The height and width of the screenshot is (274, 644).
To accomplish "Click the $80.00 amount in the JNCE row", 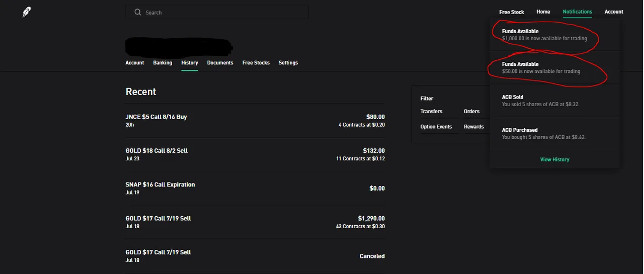I will pos(376,117).
